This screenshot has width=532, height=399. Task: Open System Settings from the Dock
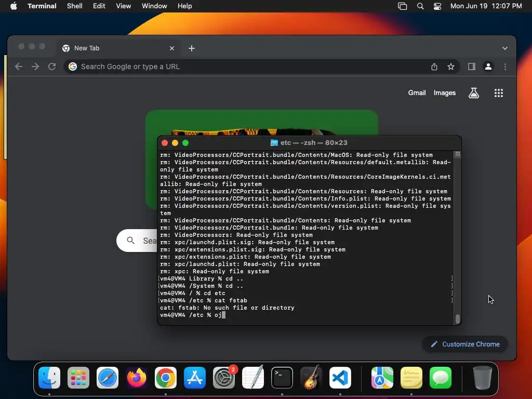click(224, 378)
